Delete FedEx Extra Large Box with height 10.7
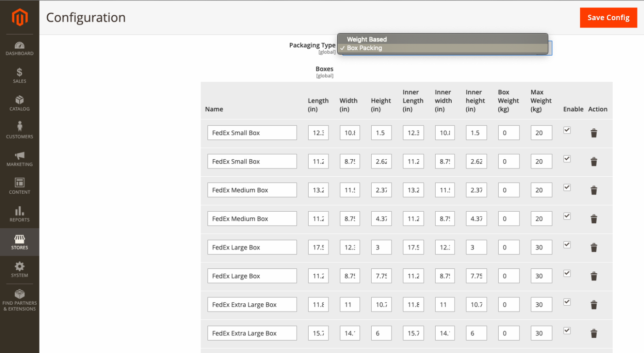This screenshot has height=353, width=644. 594,305
